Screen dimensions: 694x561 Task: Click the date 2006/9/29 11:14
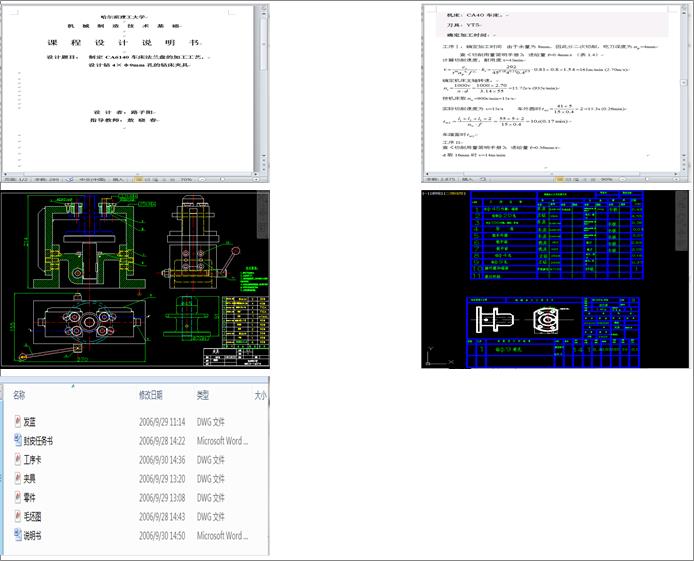tap(162, 422)
